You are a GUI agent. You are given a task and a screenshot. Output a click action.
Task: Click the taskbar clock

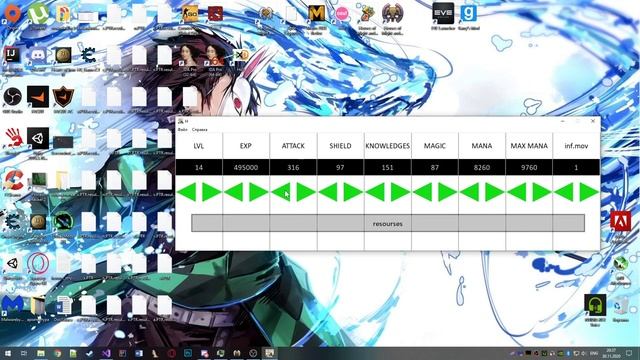pyautogui.click(x=611, y=353)
